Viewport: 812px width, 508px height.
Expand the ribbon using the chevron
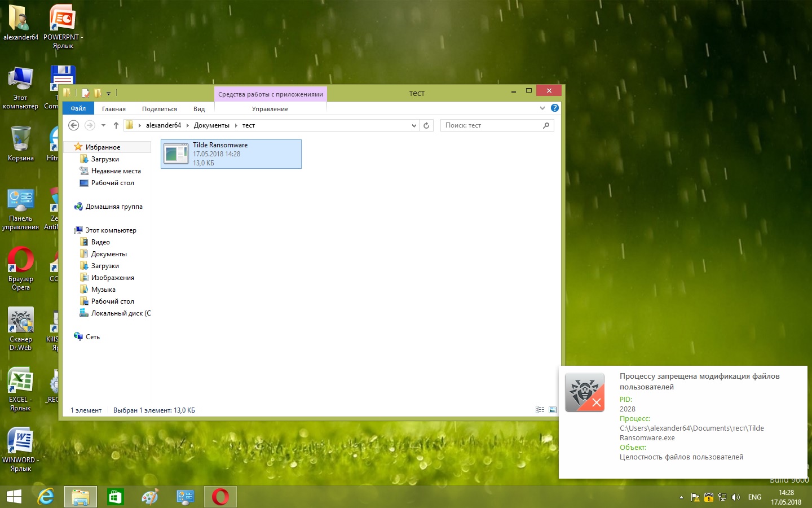pyautogui.click(x=542, y=108)
